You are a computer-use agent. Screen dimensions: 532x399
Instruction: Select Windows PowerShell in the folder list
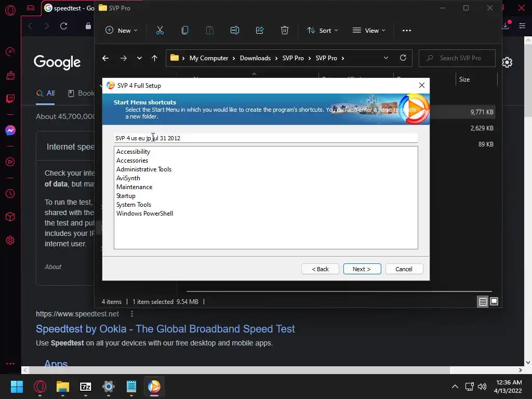(144, 214)
